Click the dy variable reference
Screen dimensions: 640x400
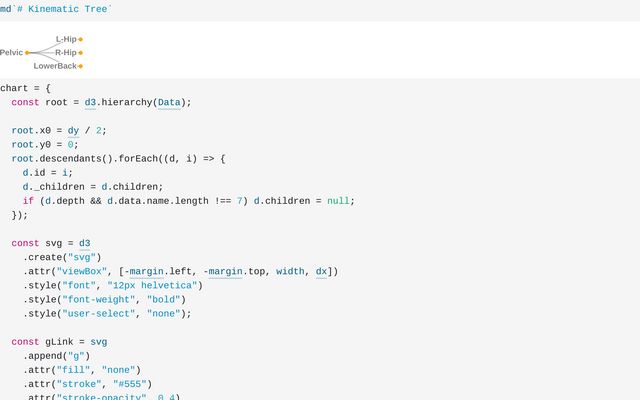(74, 130)
